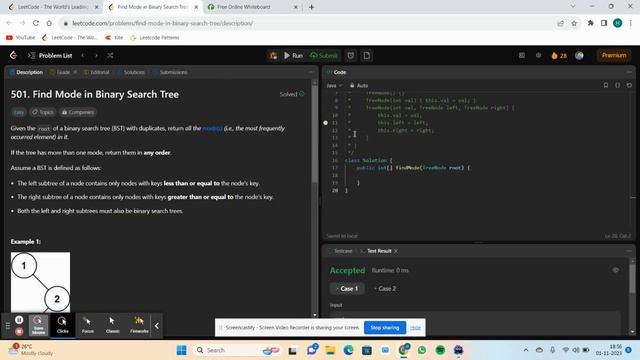Pick a random problem with shuffle icon
Screen dimensions: 640x360
coord(110,56)
